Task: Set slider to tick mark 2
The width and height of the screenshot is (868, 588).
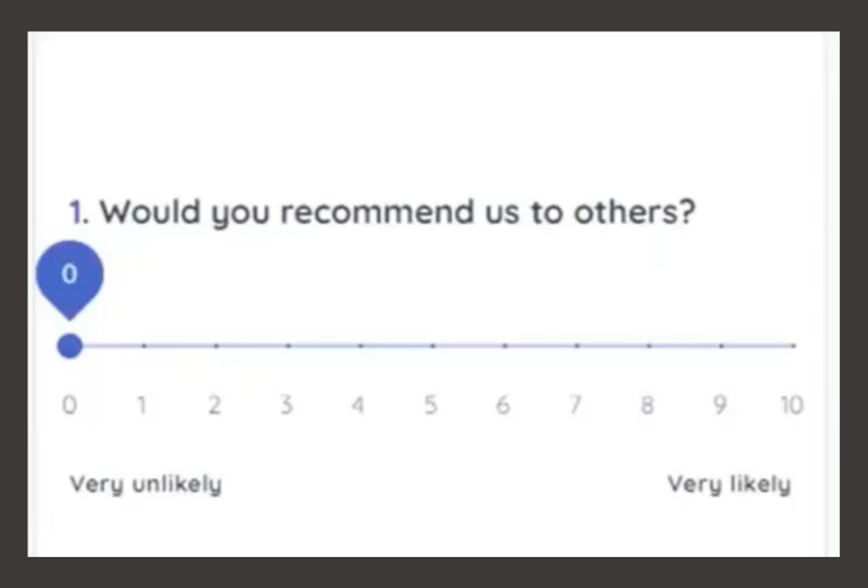Action: [215, 346]
